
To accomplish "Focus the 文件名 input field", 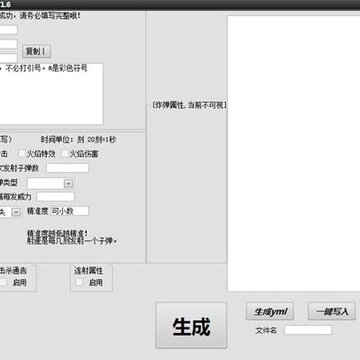I will [x=308, y=330].
